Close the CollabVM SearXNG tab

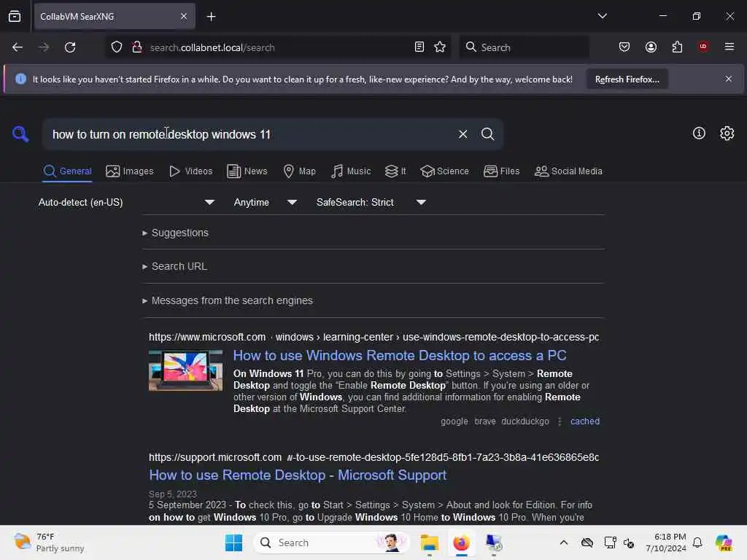[x=184, y=17]
